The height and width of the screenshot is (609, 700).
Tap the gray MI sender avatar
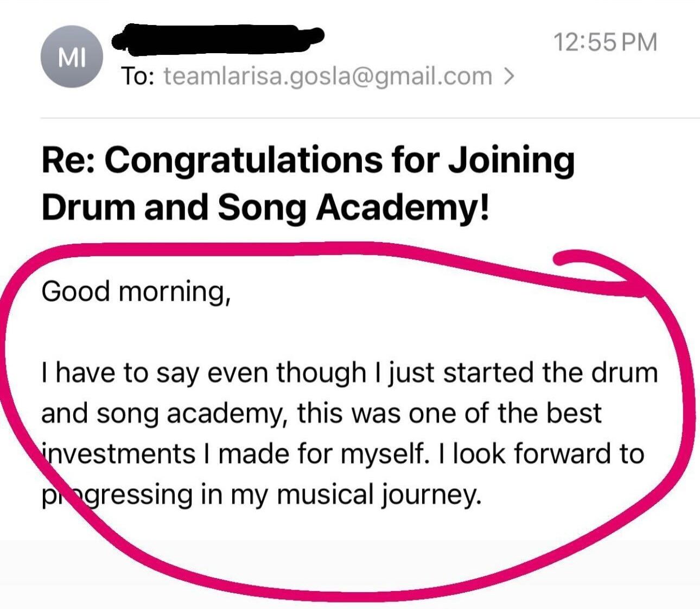72,59
